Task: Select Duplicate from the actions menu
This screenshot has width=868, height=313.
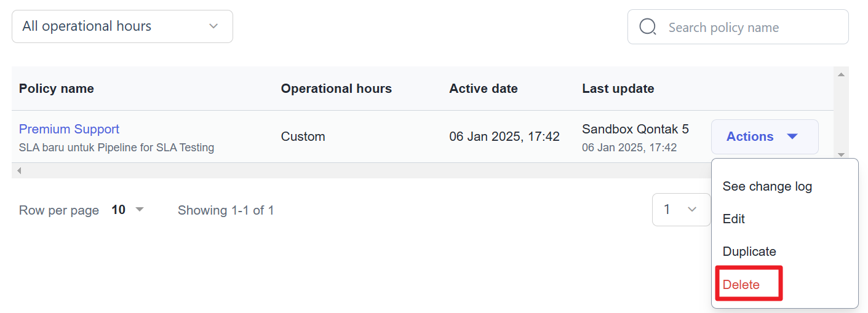Action: point(749,252)
